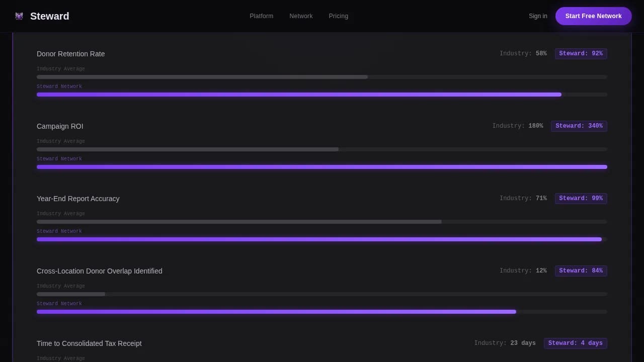The width and height of the screenshot is (644, 362).
Task: Click Industry Average label under Year-End Report Accuracy
Action: (61, 214)
